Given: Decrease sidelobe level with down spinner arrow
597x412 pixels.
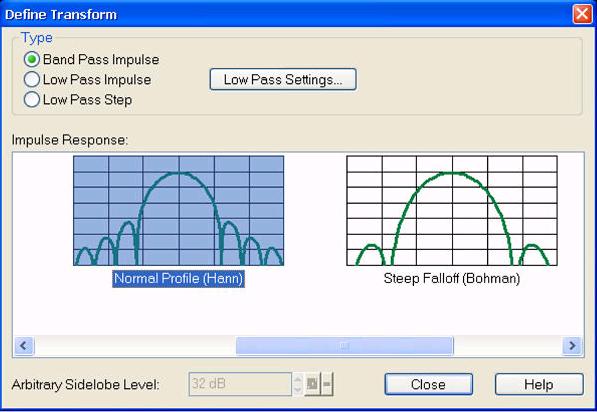Looking at the screenshot, I should (298, 390).
